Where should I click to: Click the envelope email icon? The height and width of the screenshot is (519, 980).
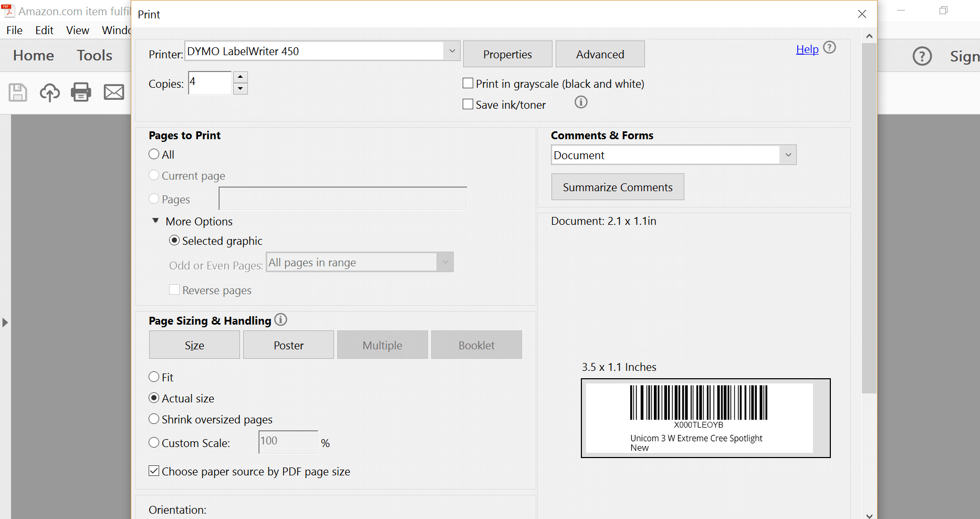point(114,92)
